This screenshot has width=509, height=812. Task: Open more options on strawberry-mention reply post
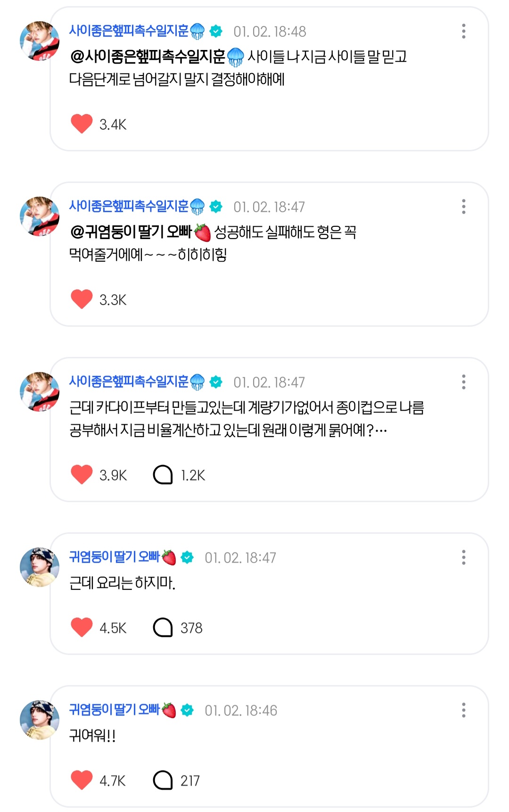(464, 207)
